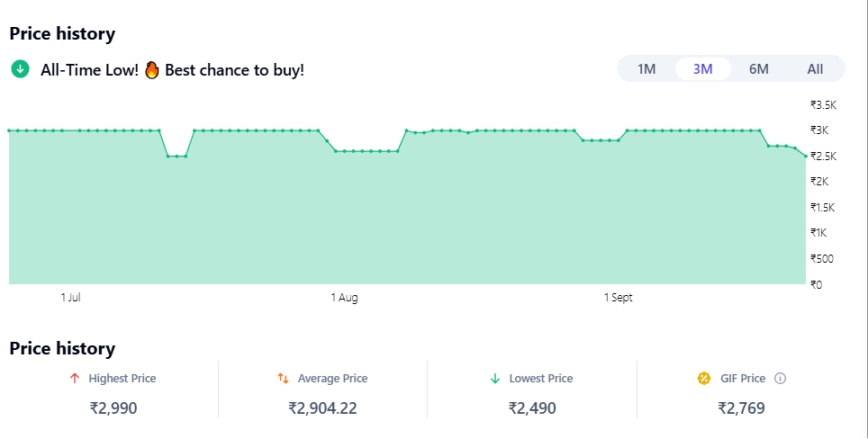
Task: Select the All time range
Action: click(815, 69)
